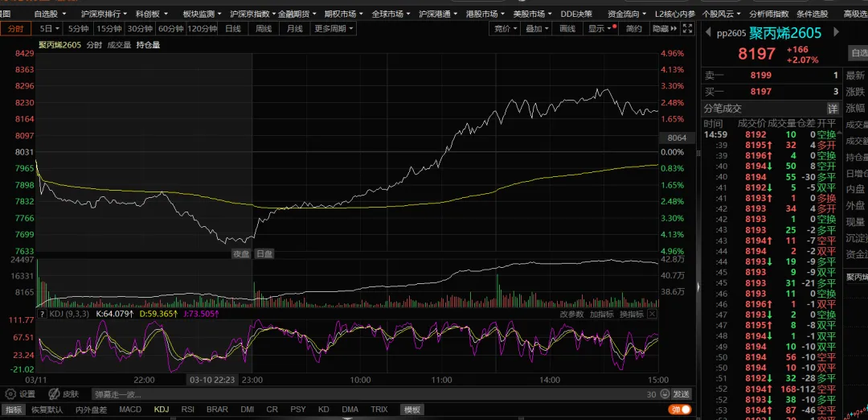Open the 模板 template button
868x420 pixels.
click(411, 410)
